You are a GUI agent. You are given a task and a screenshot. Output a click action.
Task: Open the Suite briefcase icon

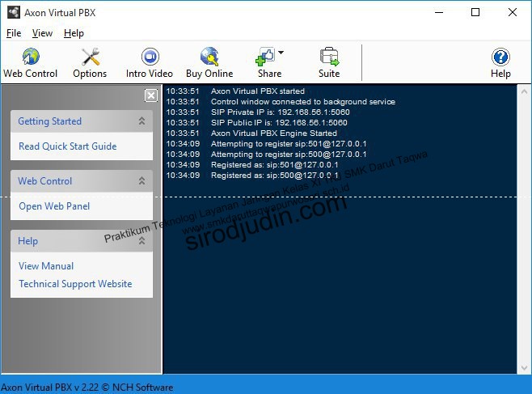329,57
